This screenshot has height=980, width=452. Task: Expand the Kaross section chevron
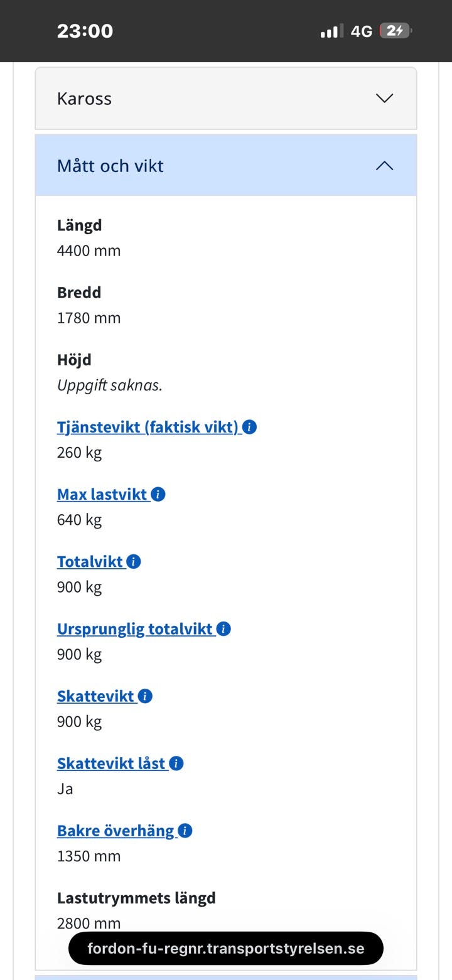coord(384,99)
